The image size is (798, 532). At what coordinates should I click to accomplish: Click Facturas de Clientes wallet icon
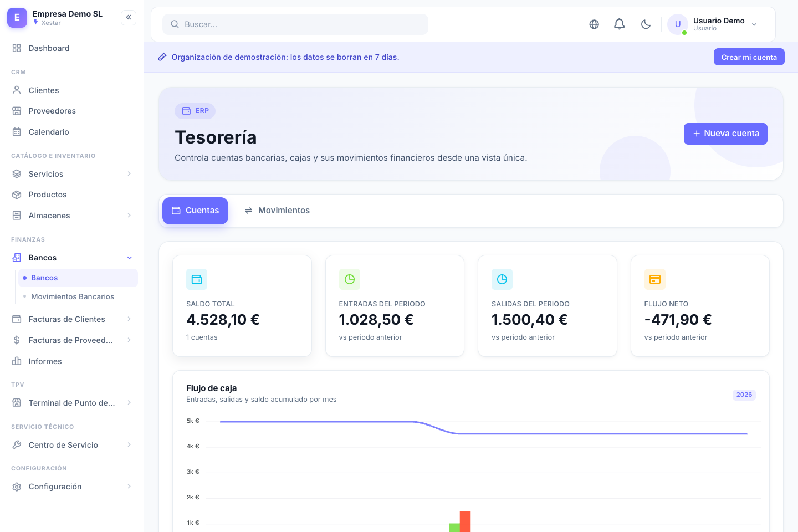tap(17, 319)
